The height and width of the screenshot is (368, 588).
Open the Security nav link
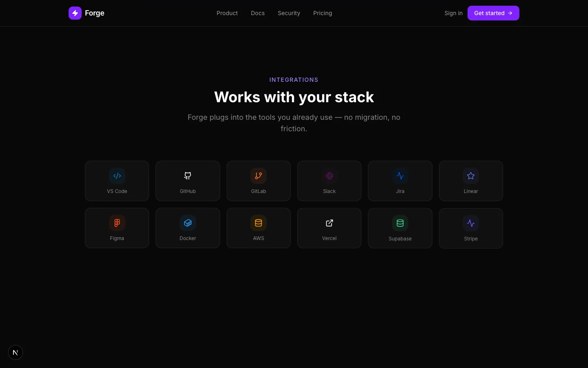[x=289, y=13]
